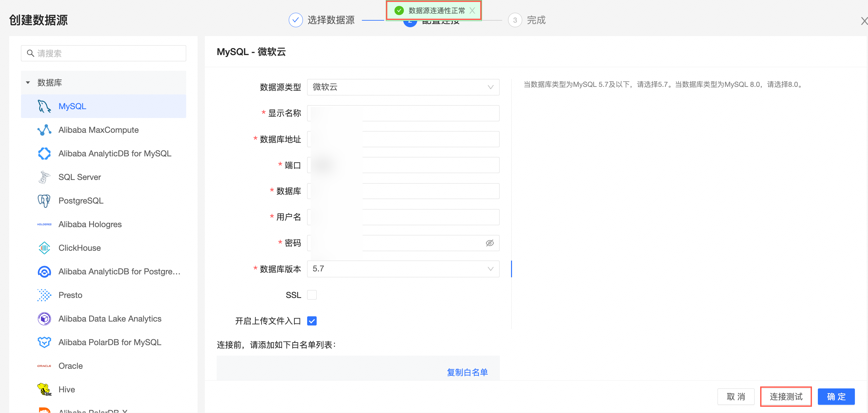Select Hive data source
Screen dimensions: 868x413
tap(103, 389)
